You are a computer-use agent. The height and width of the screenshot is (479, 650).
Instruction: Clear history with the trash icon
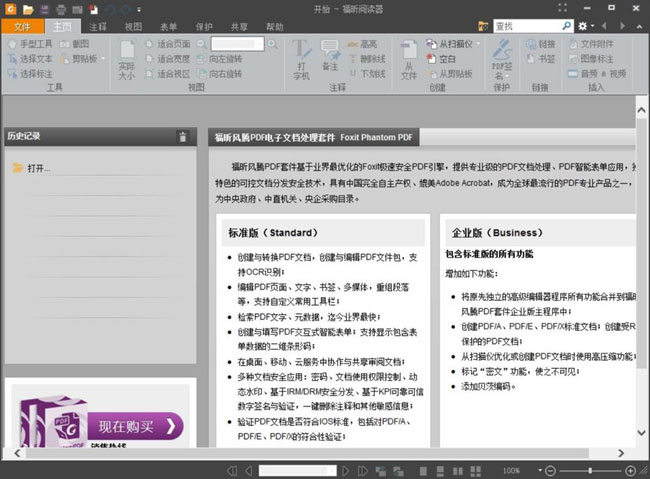[x=183, y=136]
